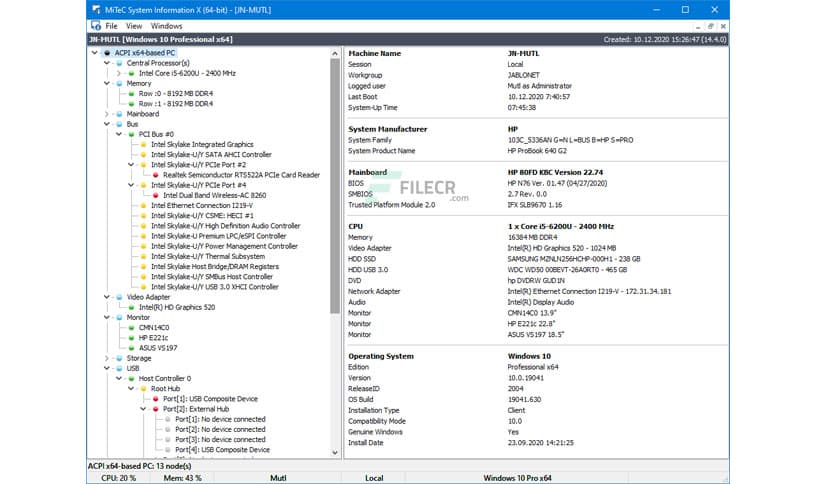Click the green icon beside PCI Bus #0
The width and height of the screenshot is (836, 484).
(132, 134)
